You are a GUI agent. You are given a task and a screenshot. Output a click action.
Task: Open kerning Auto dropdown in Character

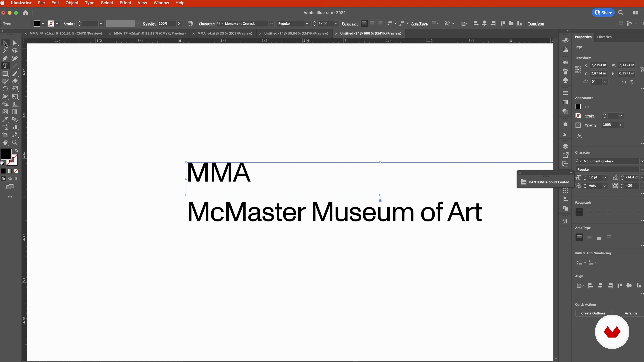(x=605, y=186)
